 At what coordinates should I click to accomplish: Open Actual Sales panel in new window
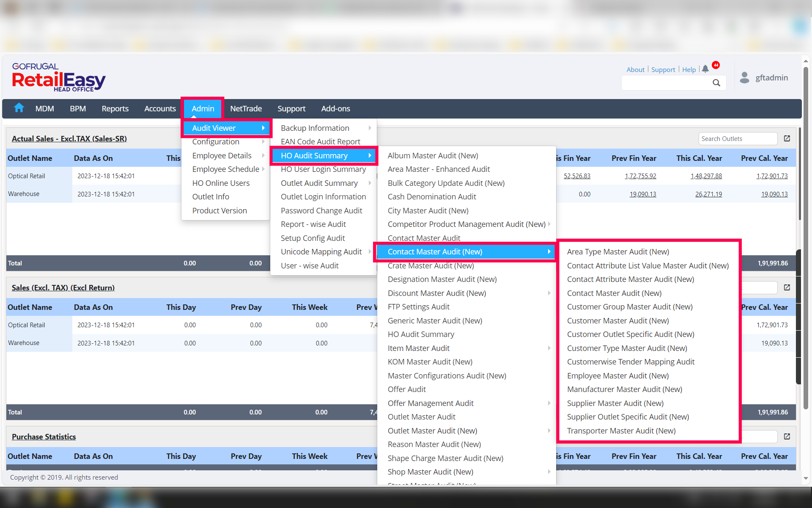pos(787,138)
